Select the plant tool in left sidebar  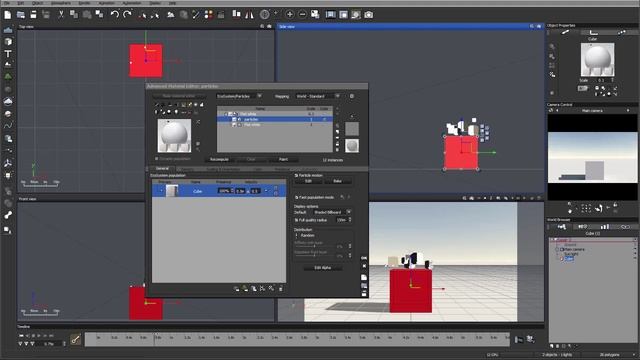pos(8,76)
